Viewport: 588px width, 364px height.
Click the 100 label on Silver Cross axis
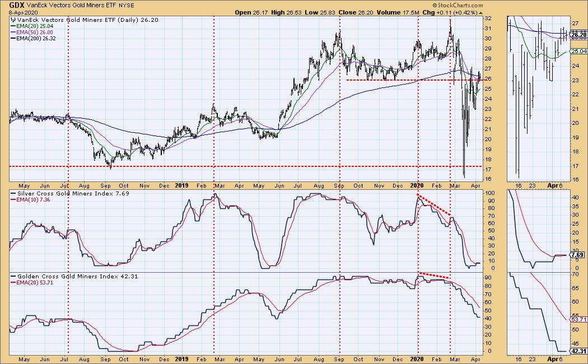(x=489, y=193)
